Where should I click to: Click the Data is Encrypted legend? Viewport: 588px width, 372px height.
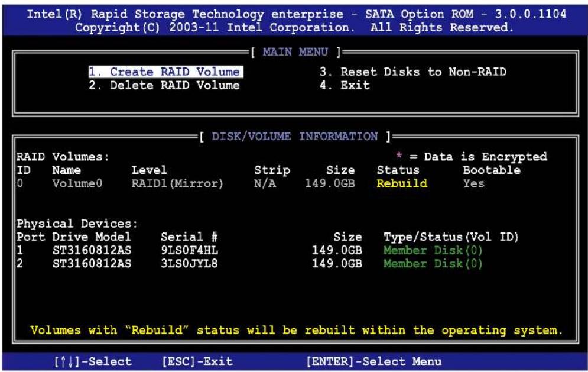tap(472, 157)
